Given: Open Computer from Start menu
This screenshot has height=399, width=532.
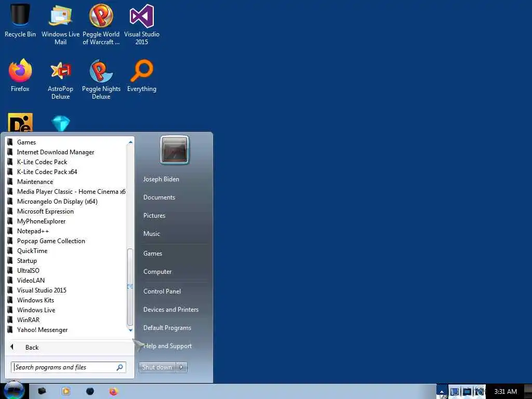Looking at the screenshot, I should [157, 271].
